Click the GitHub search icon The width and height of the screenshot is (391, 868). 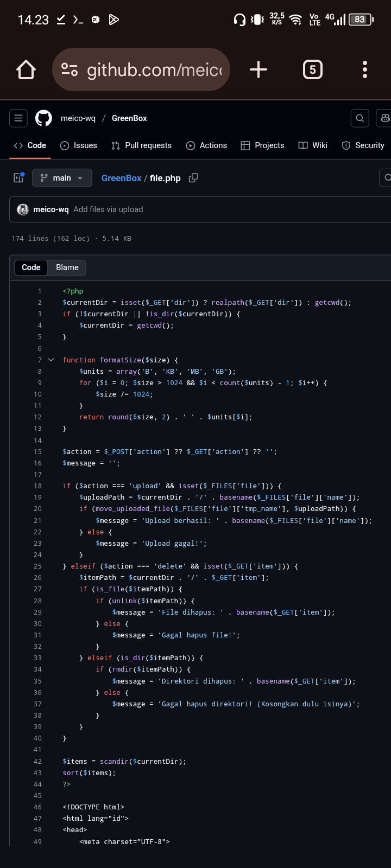click(x=360, y=118)
